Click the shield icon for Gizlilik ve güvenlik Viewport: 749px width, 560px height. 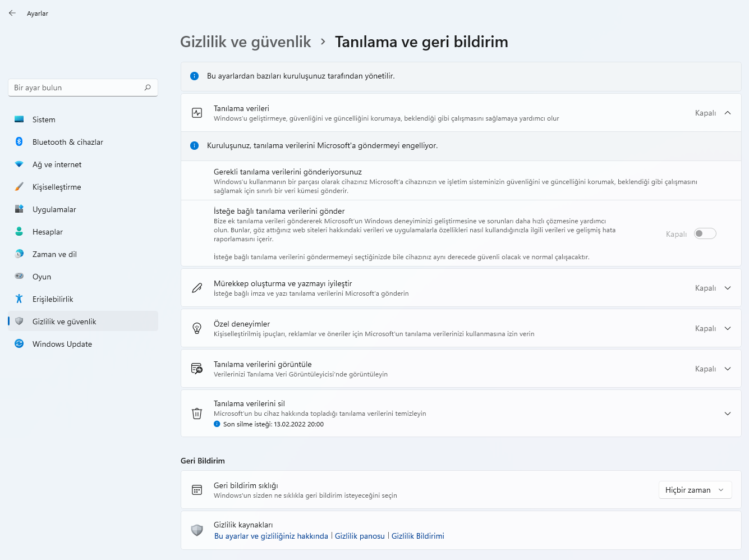[x=19, y=322]
